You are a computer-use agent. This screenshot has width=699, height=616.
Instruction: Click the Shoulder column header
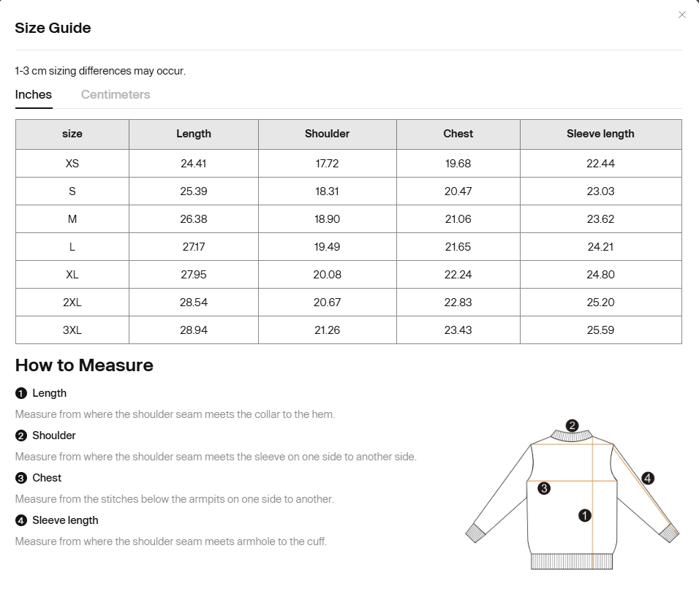(x=328, y=134)
